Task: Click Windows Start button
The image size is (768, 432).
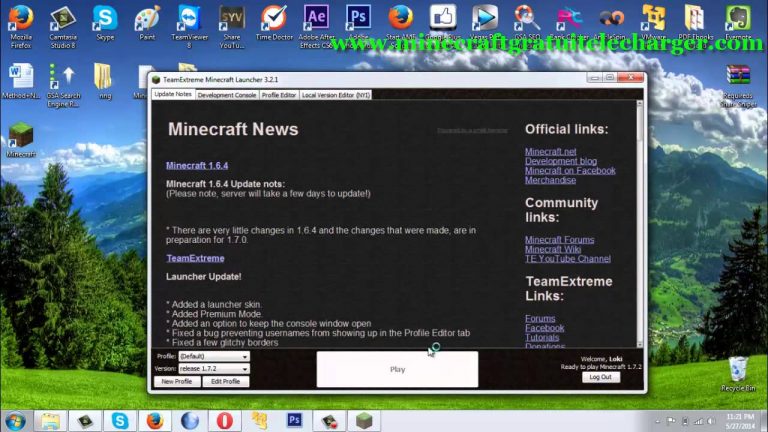Action: point(15,421)
